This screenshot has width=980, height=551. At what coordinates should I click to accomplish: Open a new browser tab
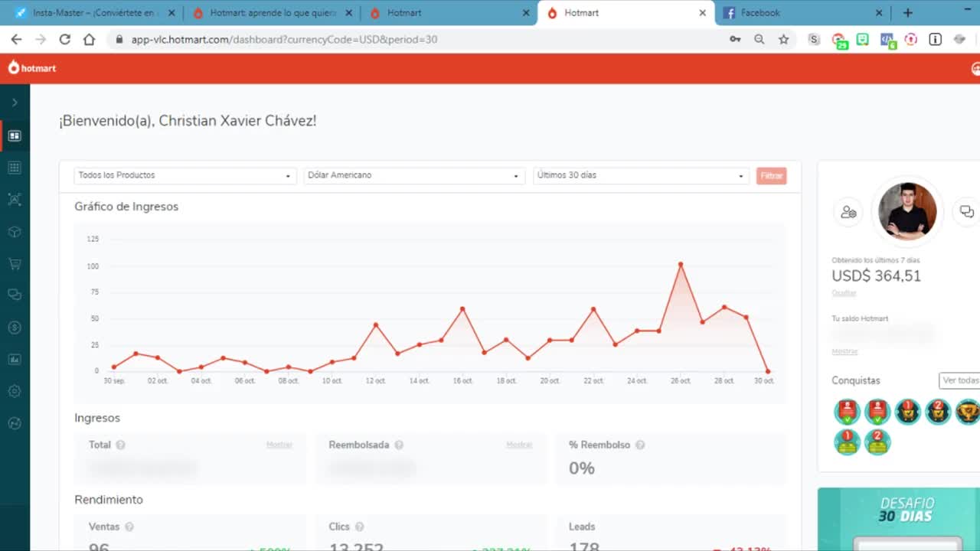[x=907, y=13]
